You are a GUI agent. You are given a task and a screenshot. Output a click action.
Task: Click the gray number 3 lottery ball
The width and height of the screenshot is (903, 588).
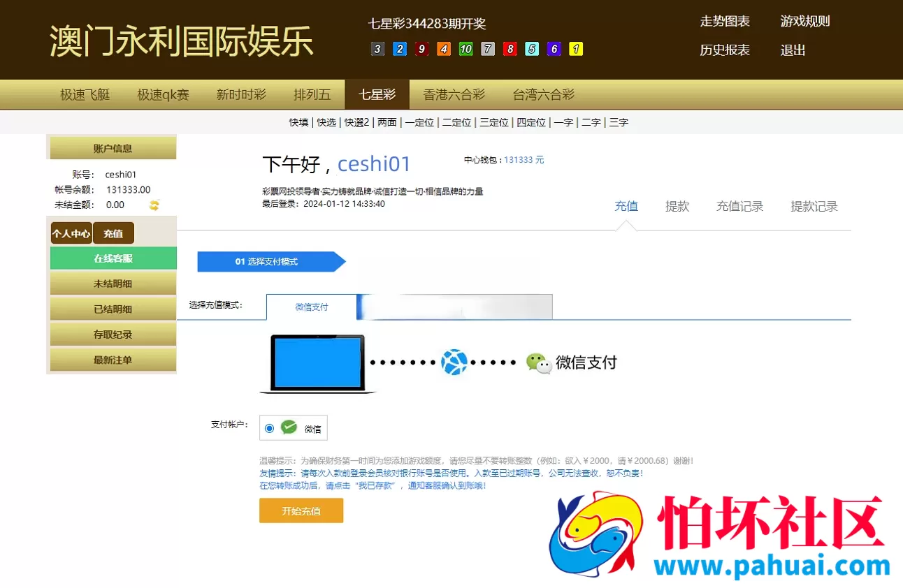point(377,49)
